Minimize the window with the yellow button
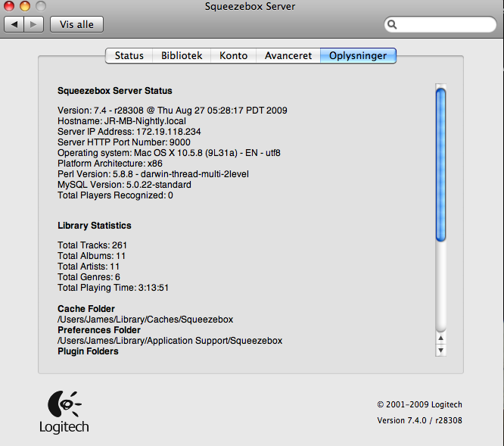 pos(25,7)
